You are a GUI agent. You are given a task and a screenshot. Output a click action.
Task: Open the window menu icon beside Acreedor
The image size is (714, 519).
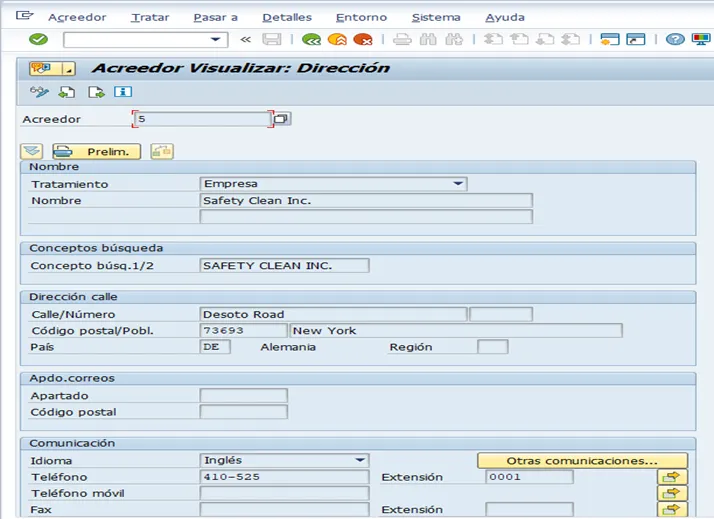coord(25,16)
